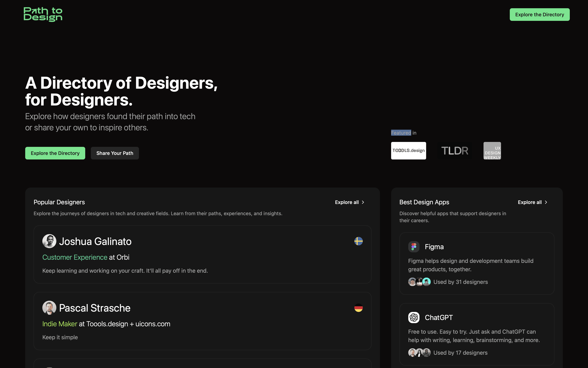Click Discover helpful apps description text

click(x=453, y=217)
